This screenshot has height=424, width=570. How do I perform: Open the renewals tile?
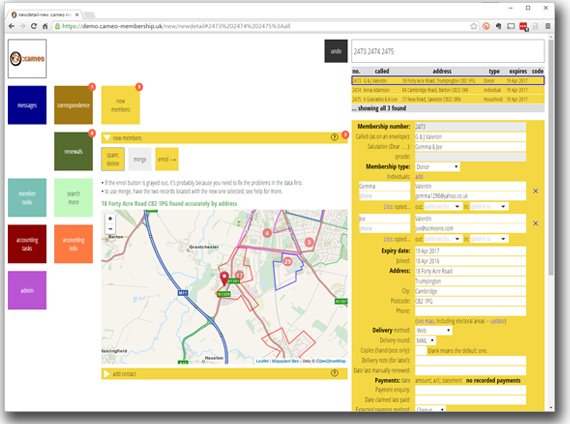pos(73,151)
